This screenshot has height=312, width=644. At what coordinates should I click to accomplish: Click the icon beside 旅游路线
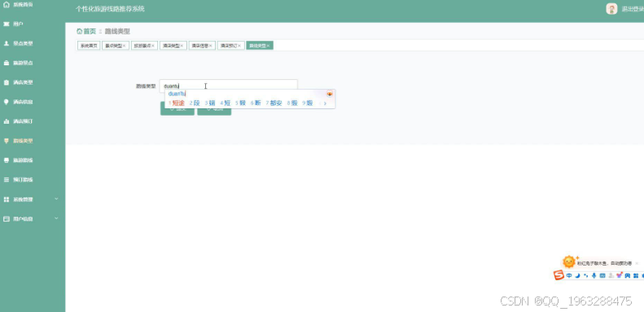click(x=7, y=160)
